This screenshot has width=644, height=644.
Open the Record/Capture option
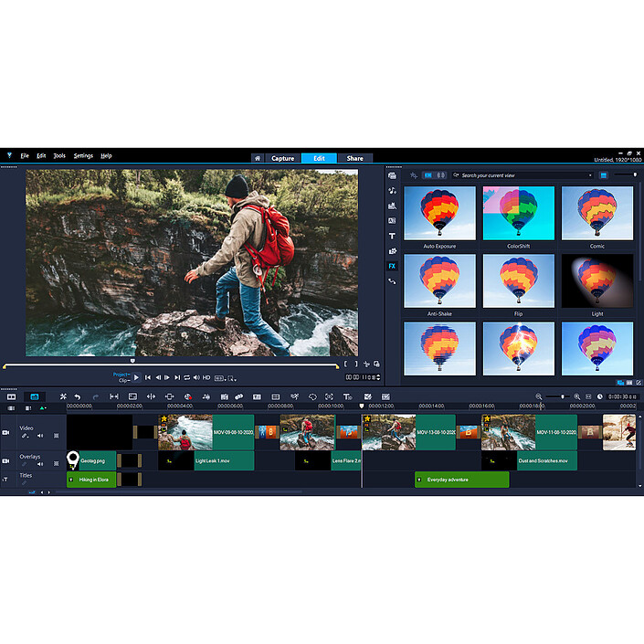[187, 396]
